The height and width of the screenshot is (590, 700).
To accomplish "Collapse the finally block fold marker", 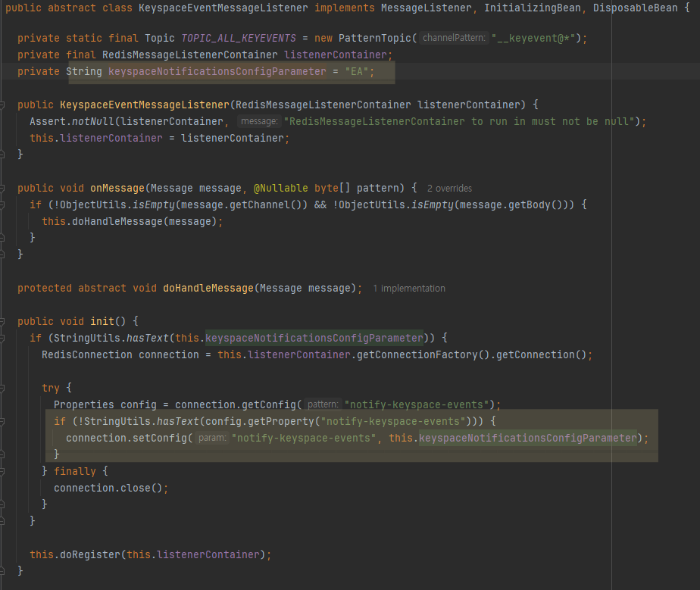I will pyautogui.click(x=2, y=471).
